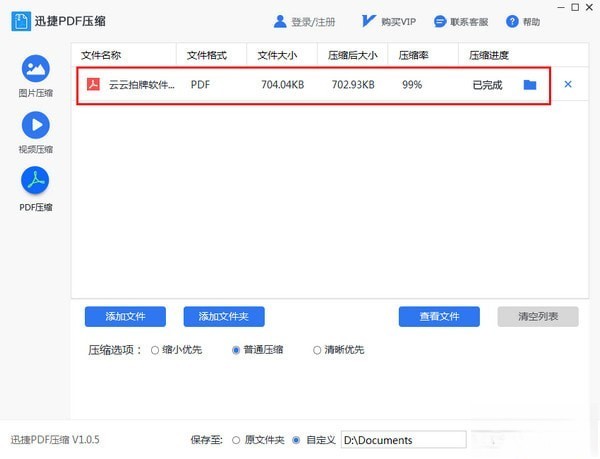Click the 清空列表 button

(538, 316)
